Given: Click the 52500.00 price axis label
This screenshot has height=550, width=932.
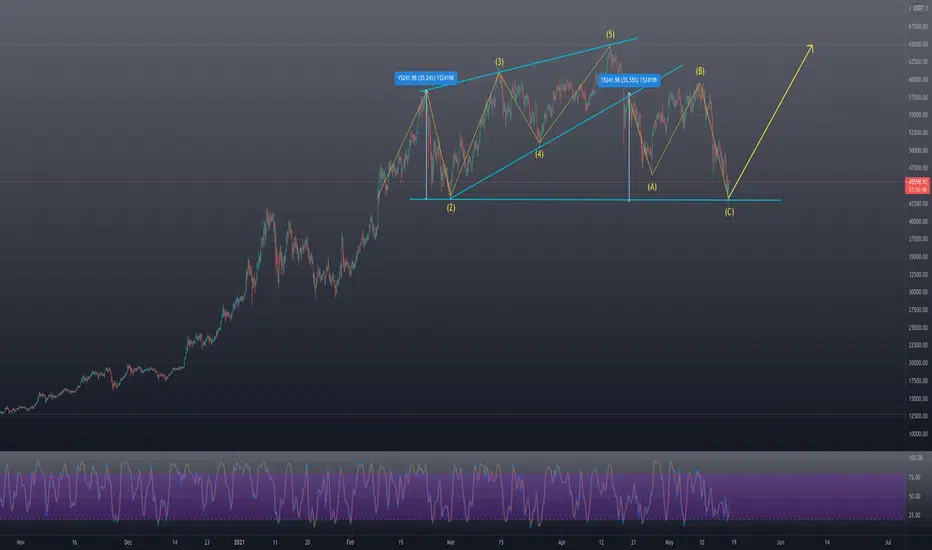Looking at the screenshot, I should 918,133.
